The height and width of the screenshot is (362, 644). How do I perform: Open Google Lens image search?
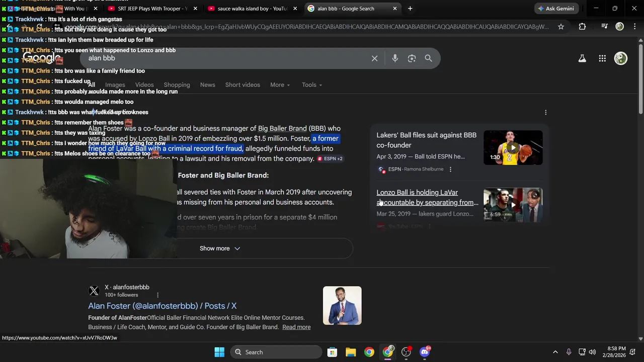[x=412, y=58]
